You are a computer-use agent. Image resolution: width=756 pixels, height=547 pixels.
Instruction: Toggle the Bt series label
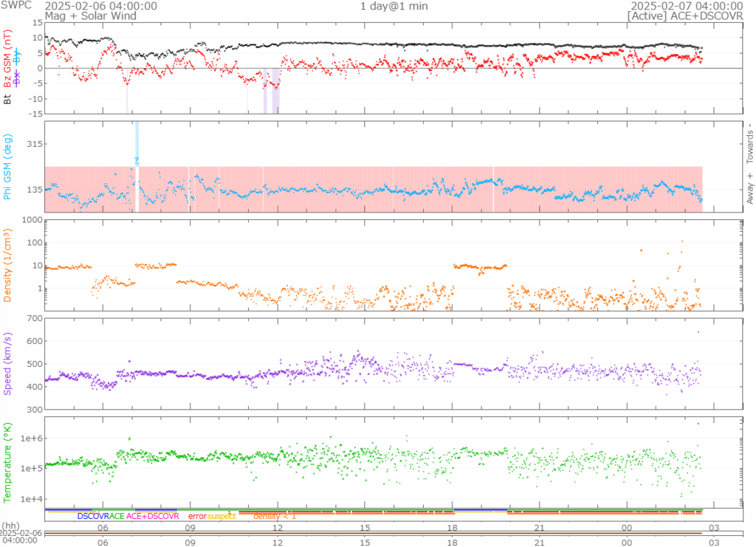tap(7, 97)
